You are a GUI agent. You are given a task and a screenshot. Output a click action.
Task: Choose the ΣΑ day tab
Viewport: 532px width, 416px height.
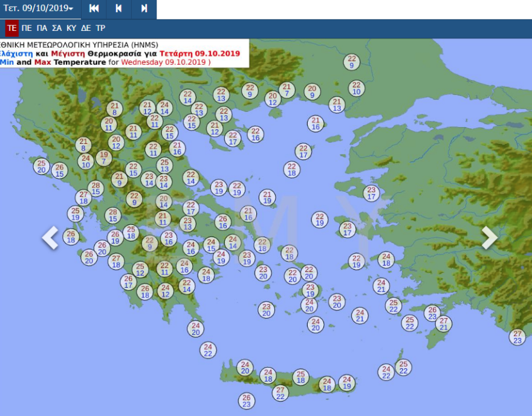(x=57, y=28)
